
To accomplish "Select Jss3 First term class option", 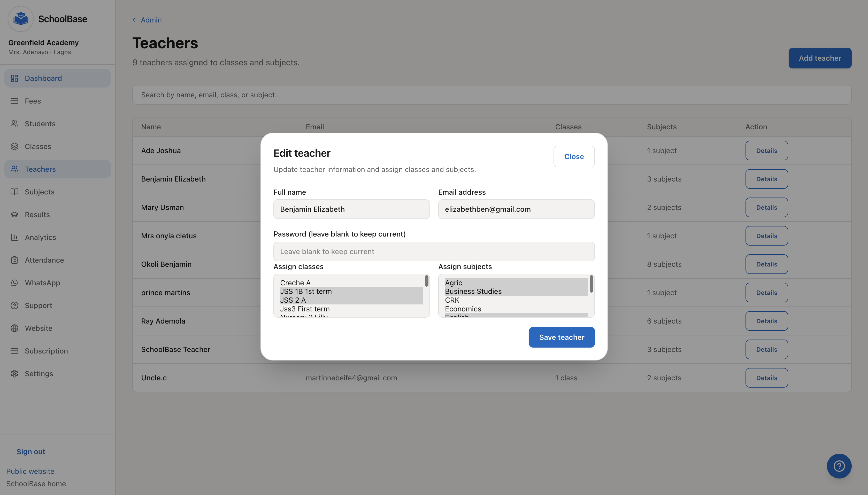I will click(351, 309).
